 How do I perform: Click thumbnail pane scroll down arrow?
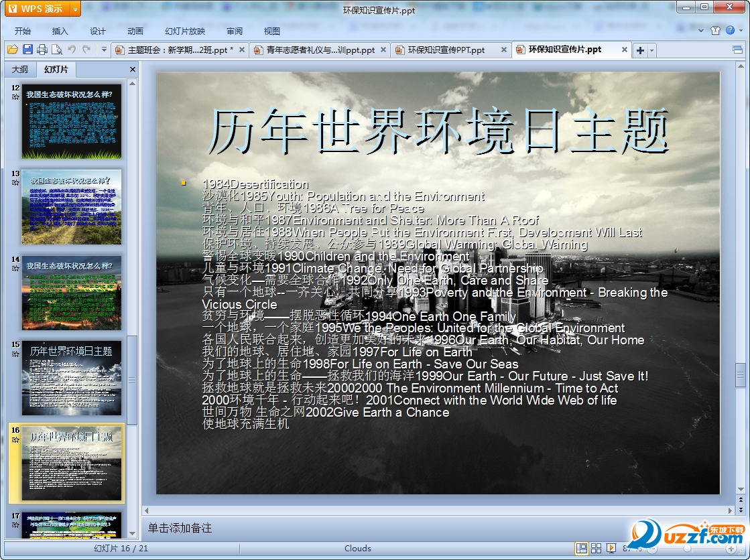133,533
